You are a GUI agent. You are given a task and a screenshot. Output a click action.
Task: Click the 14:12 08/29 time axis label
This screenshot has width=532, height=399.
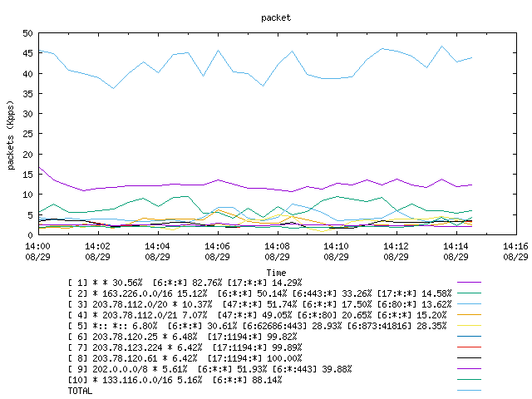pos(396,251)
